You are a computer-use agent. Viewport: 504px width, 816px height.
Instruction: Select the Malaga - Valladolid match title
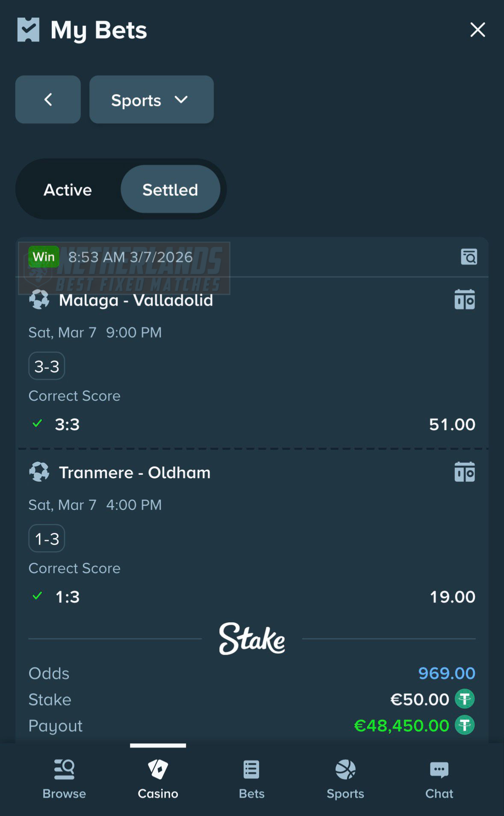pos(136,300)
